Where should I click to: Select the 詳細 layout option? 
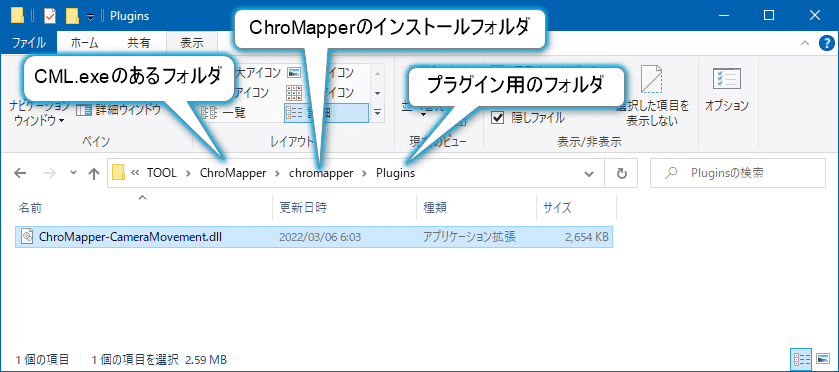click(x=326, y=112)
